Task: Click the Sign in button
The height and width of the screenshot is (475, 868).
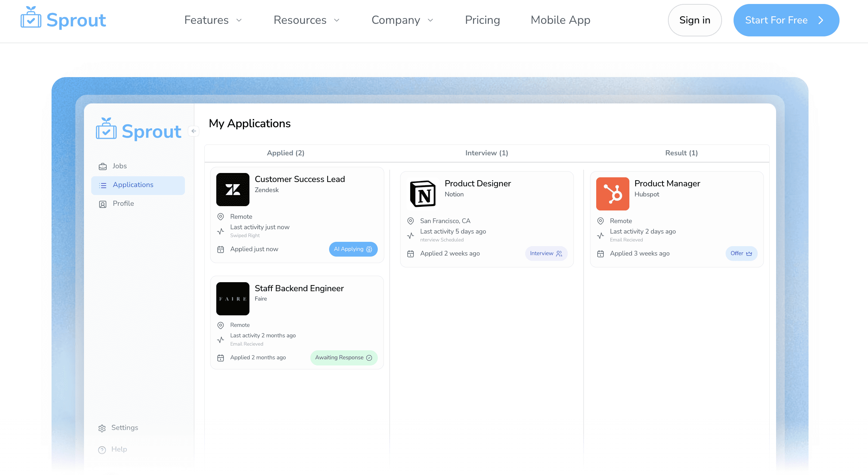Action: [x=695, y=20]
